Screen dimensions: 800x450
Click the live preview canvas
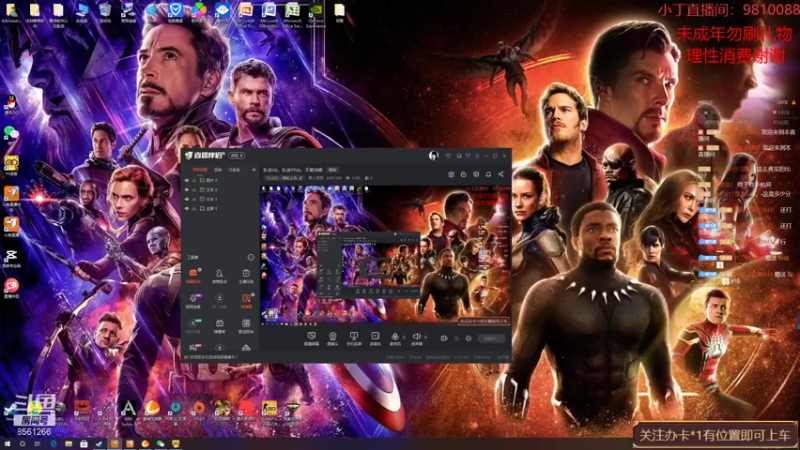(x=386, y=255)
